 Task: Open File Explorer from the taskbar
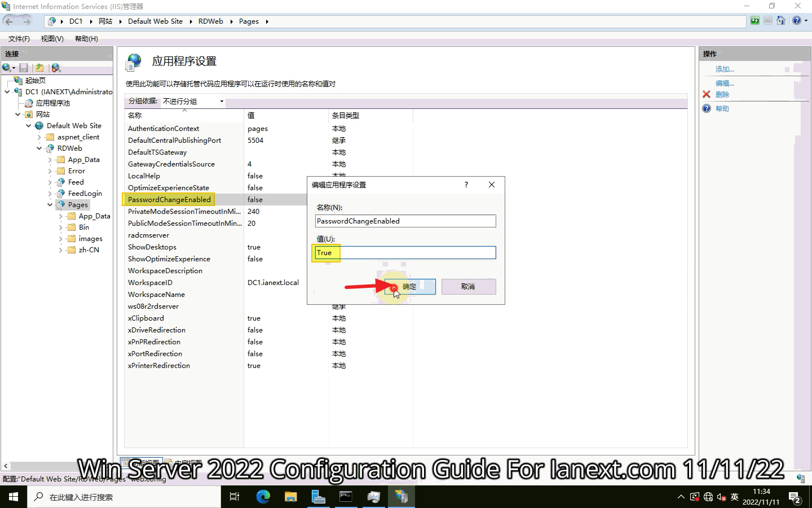290,497
